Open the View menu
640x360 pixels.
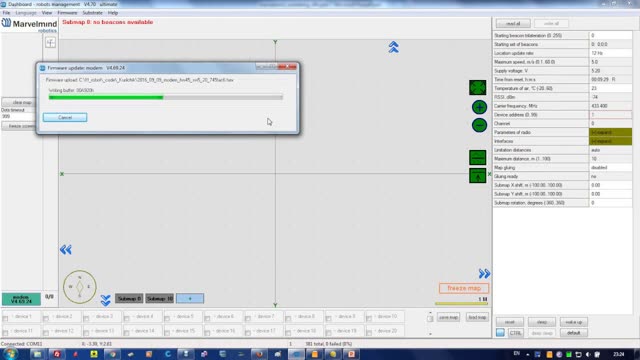[47, 13]
